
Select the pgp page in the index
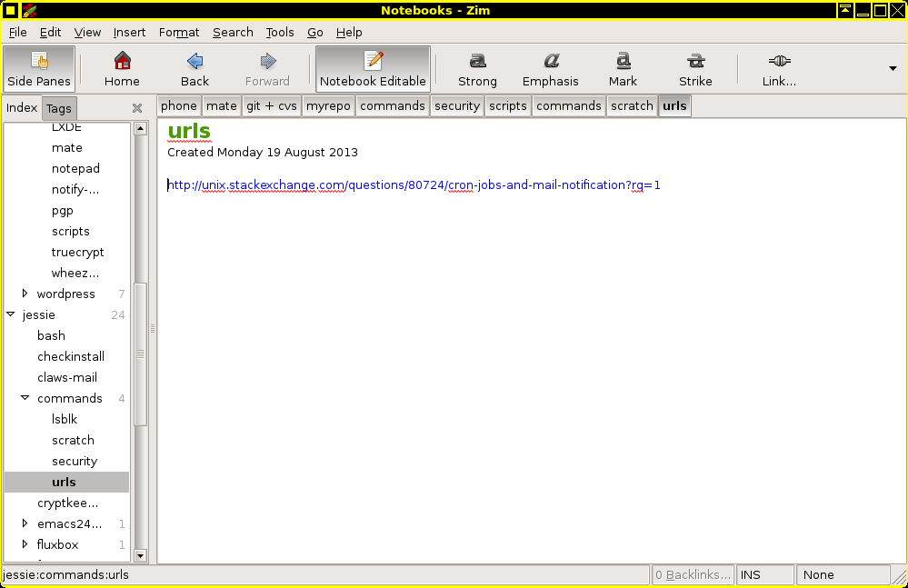click(63, 211)
